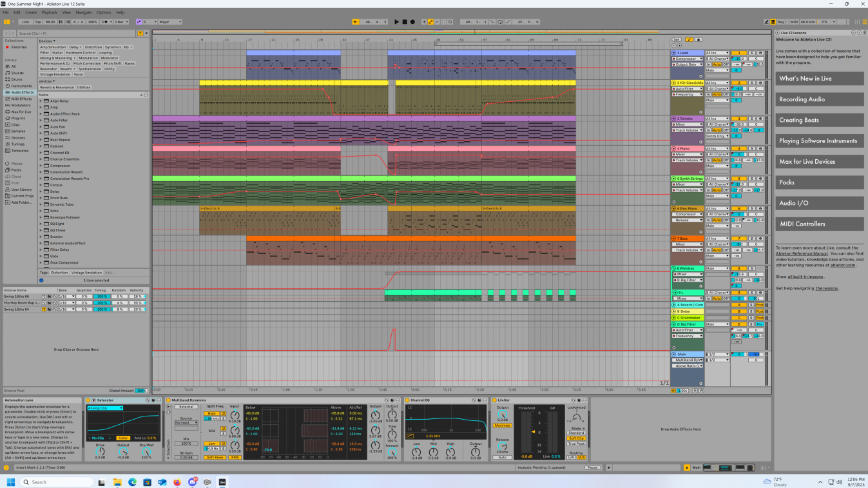Open the Create menu
Viewport: 868px width, 488px height.
31,12
